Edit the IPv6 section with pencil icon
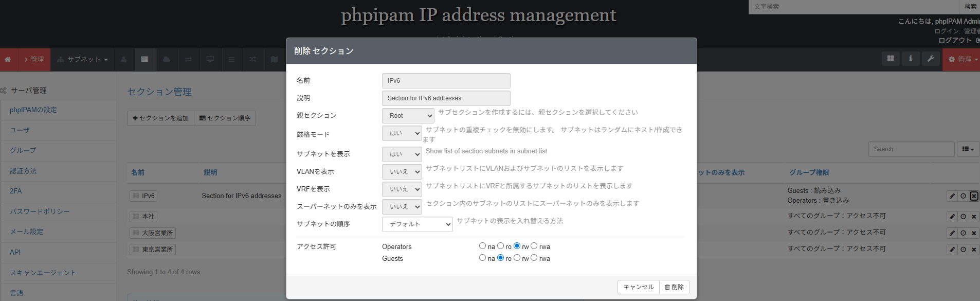The image size is (980, 301). pyautogui.click(x=952, y=196)
